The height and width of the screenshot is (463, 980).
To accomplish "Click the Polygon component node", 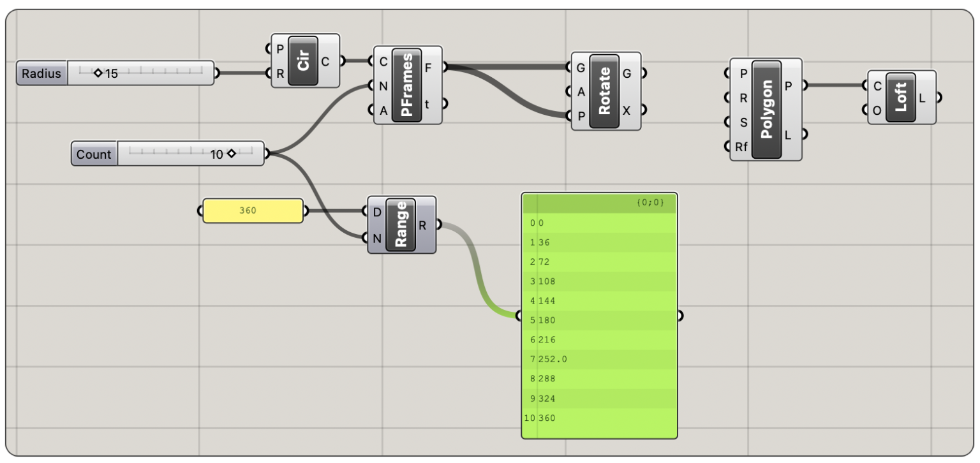I will [767, 109].
